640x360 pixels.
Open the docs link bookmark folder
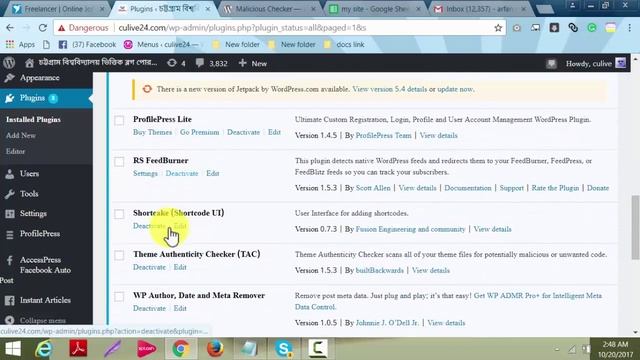[x=344, y=44]
